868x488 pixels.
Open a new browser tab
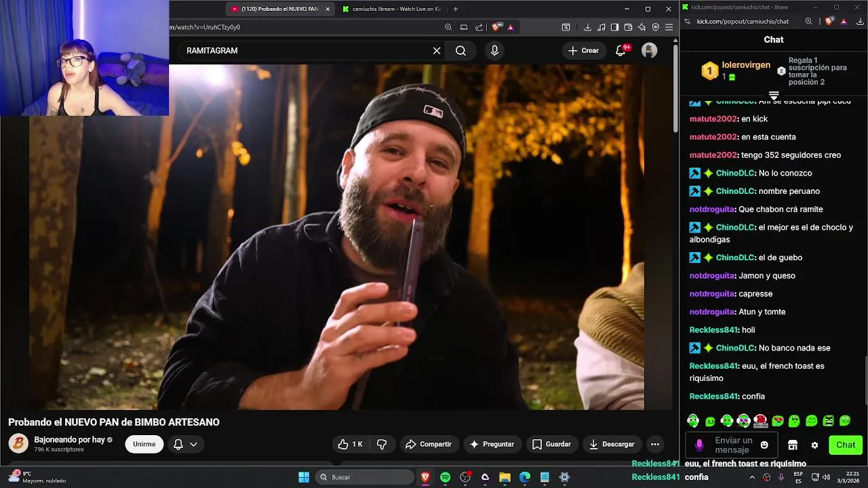455,9
